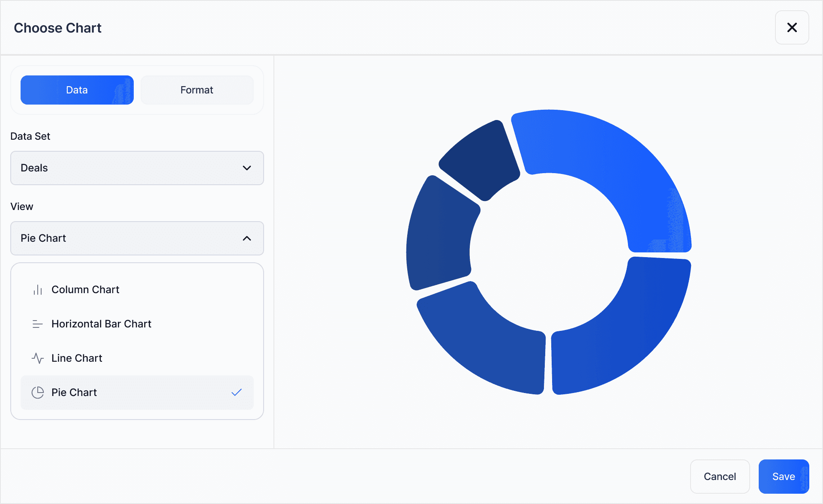The image size is (823, 504).
Task: Select Column Chart option
Action: (x=85, y=290)
